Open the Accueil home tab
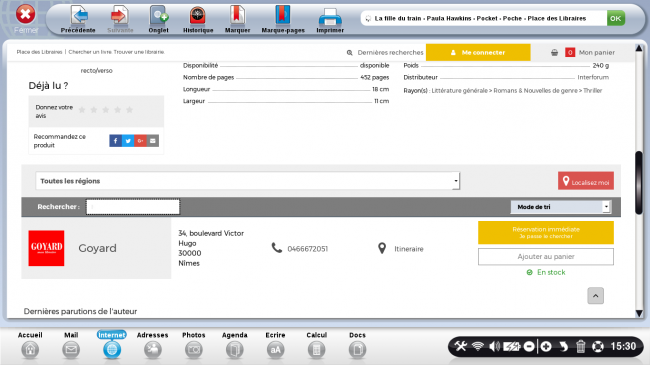The image size is (650, 365). (30, 346)
